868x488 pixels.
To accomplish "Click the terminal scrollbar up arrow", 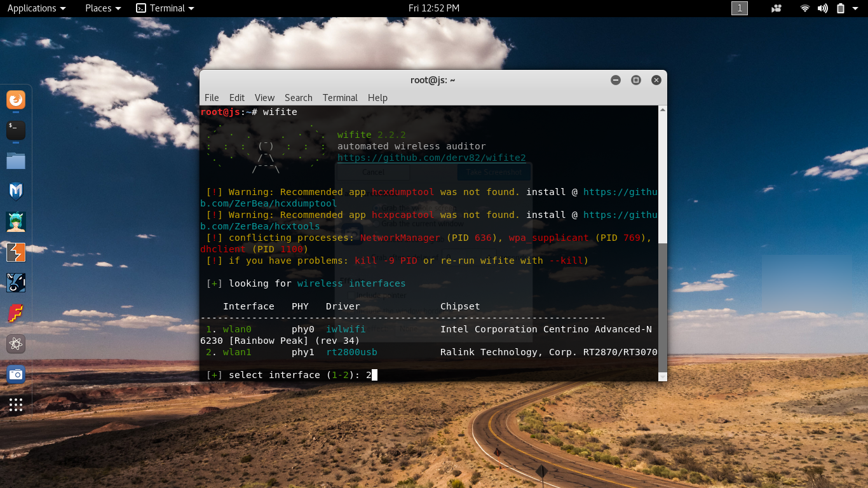I will (x=663, y=111).
